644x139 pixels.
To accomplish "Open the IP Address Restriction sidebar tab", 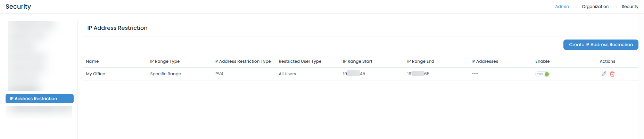I will click(39, 99).
